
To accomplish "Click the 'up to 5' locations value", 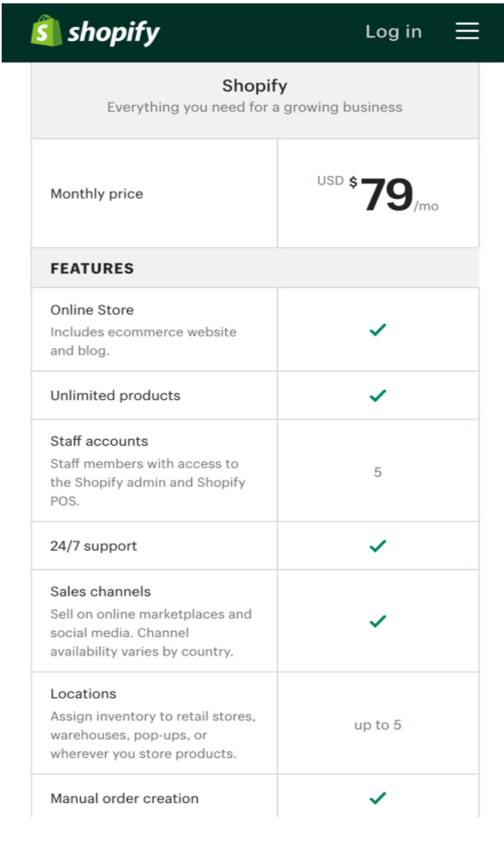I will 378,724.
